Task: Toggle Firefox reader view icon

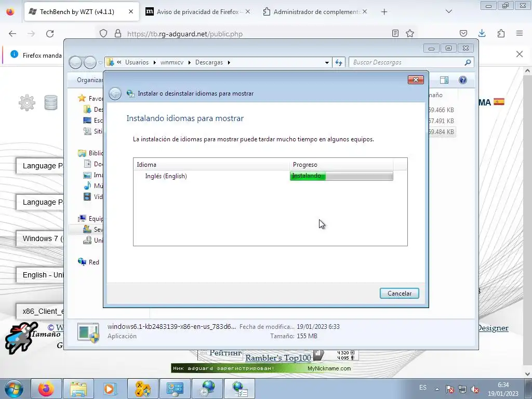Action: (395, 33)
